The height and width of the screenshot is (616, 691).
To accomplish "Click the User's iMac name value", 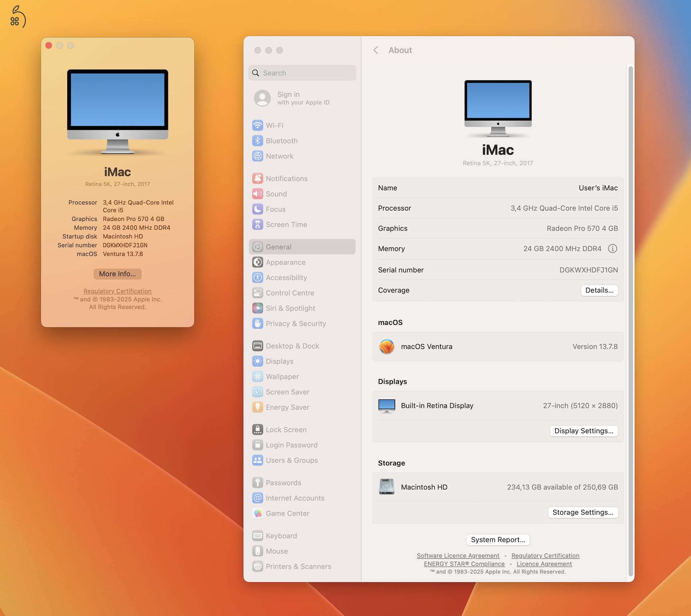I will (598, 188).
